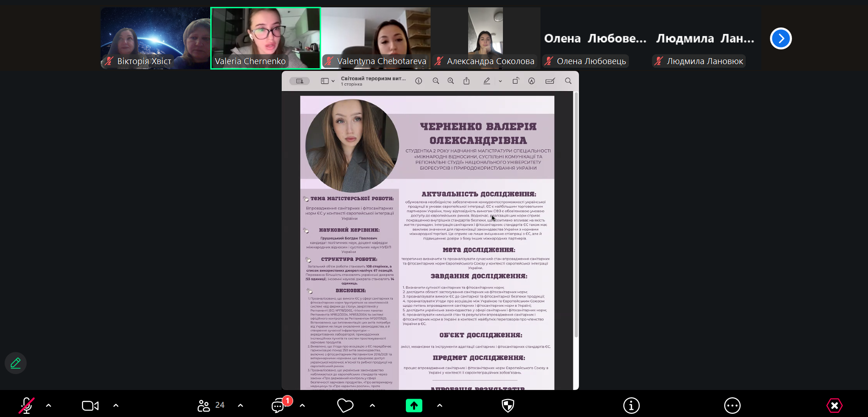Show the Markup toolbar in Preview
868x417 pixels.
point(531,81)
